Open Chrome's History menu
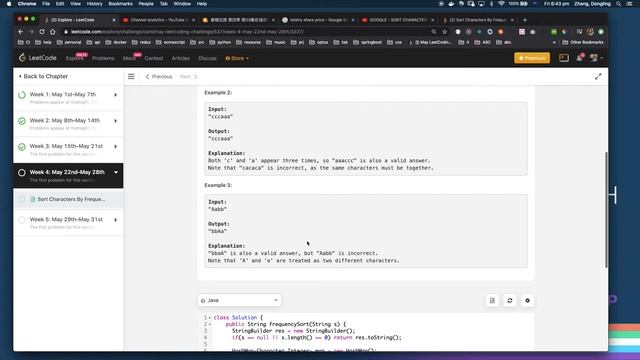The width and height of the screenshot is (640, 360). point(94,4)
